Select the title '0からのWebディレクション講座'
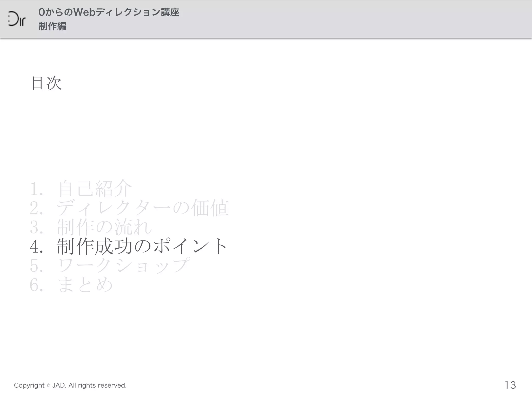This screenshot has height=399, width=532. coord(109,12)
